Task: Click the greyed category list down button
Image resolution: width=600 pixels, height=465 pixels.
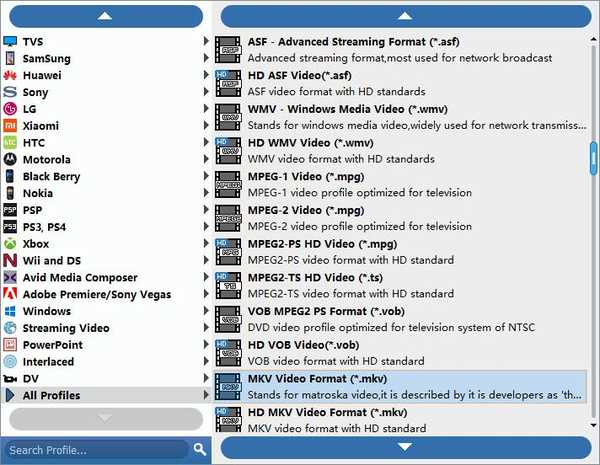Action: click(x=106, y=419)
